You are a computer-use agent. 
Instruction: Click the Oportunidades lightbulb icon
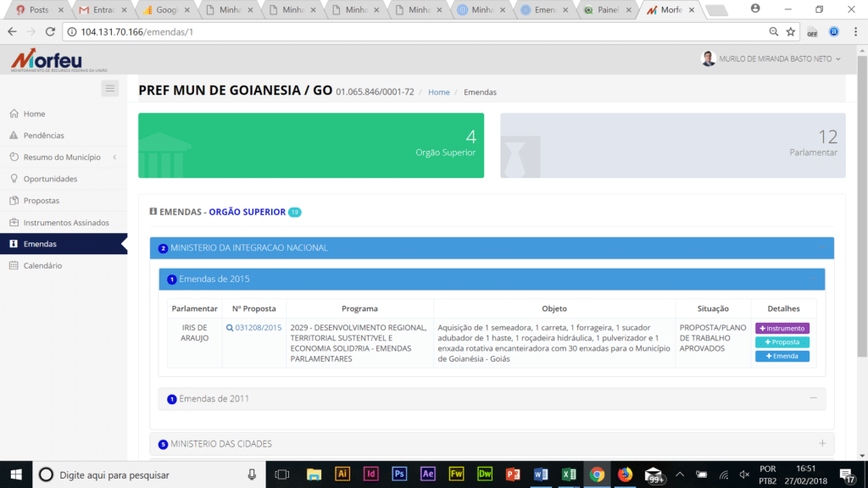tap(14, 179)
